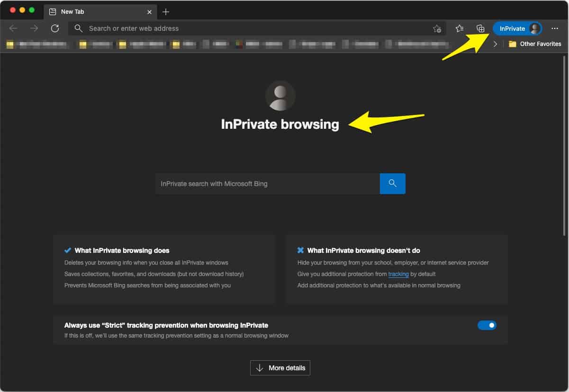Toggle the Strict tracking prevention switch
Image resolution: width=569 pixels, height=392 pixels.
[x=487, y=325]
